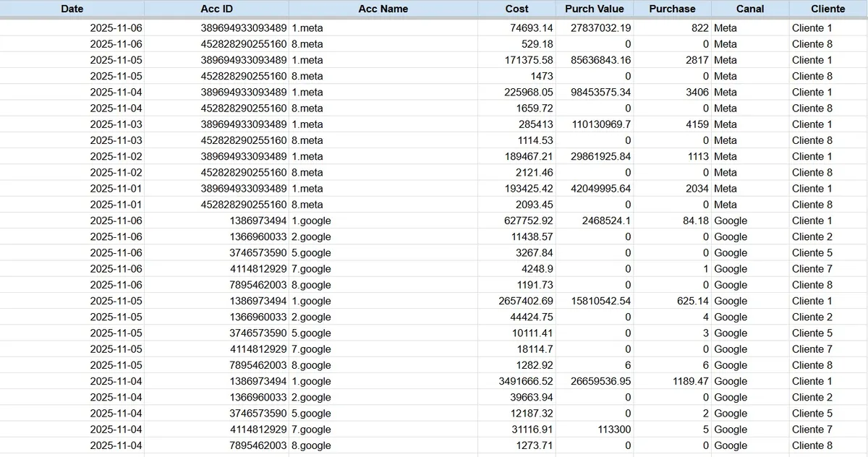Click the Acc Name column header
Viewport: 868px width, 457px height.
pyautogui.click(x=383, y=9)
